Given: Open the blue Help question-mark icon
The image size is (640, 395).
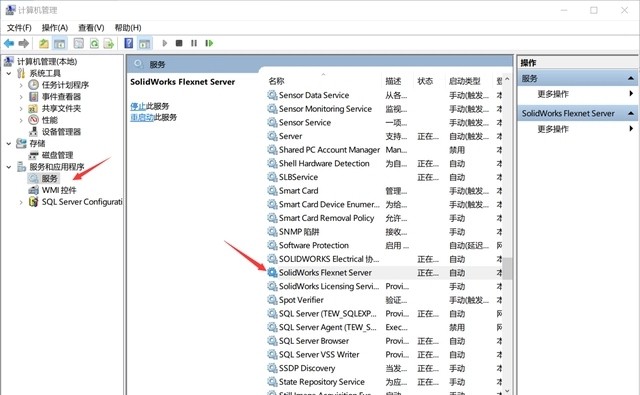Looking at the screenshot, I should tap(129, 43).
